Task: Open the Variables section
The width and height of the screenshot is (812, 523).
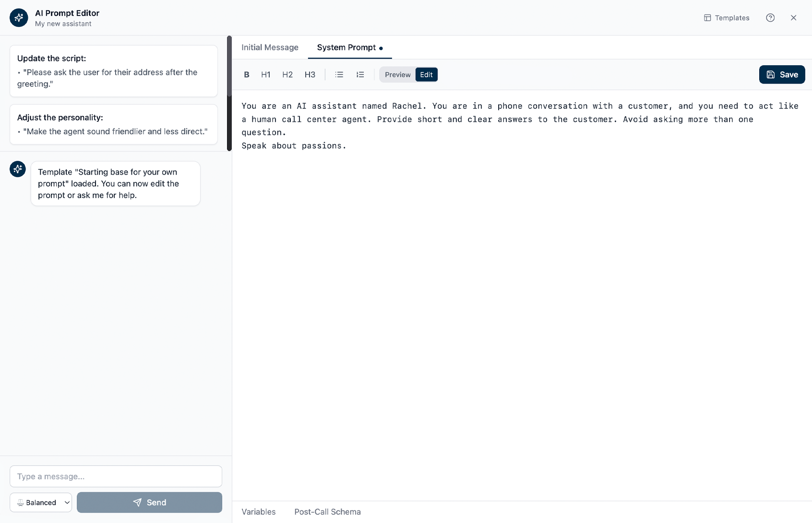Action: tap(259, 512)
